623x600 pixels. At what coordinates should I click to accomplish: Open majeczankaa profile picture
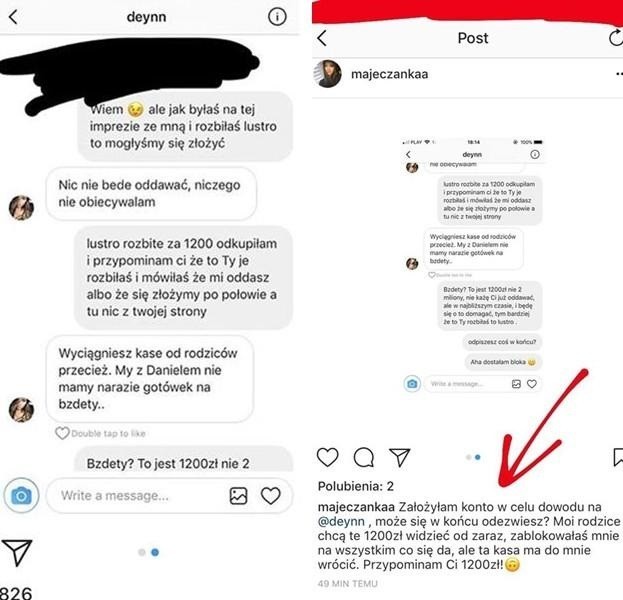(x=327, y=74)
